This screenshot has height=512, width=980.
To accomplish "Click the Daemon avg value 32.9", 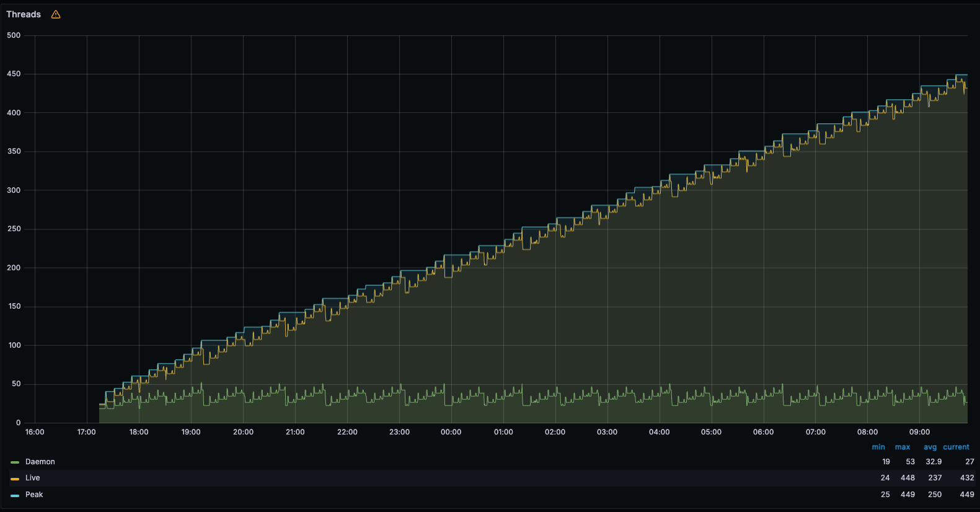I will click(934, 462).
